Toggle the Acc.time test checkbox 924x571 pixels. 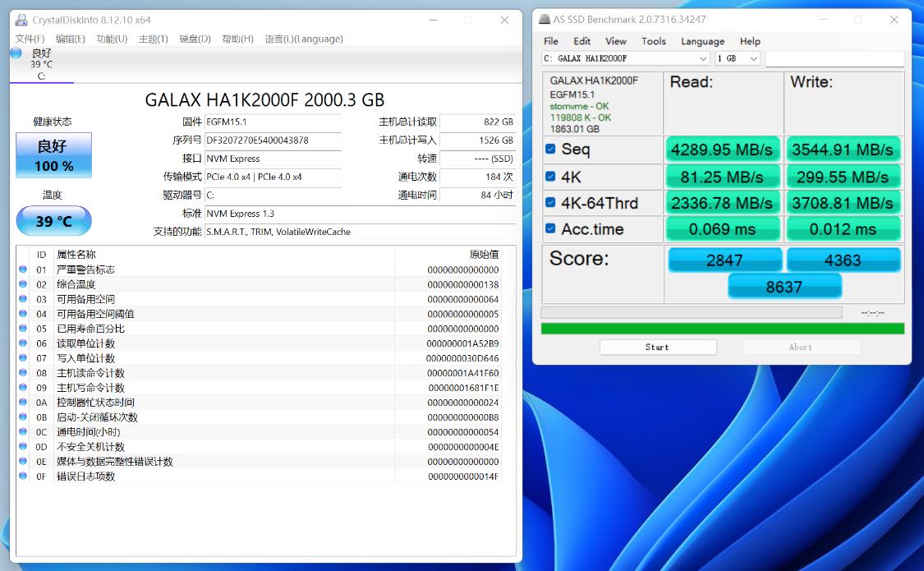tap(550, 228)
